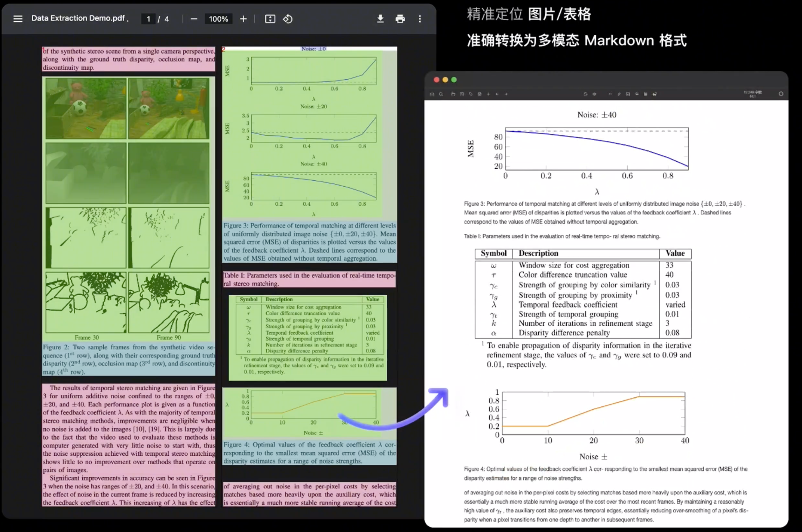Print the PDF document
This screenshot has width=802, height=532.
(x=400, y=19)
